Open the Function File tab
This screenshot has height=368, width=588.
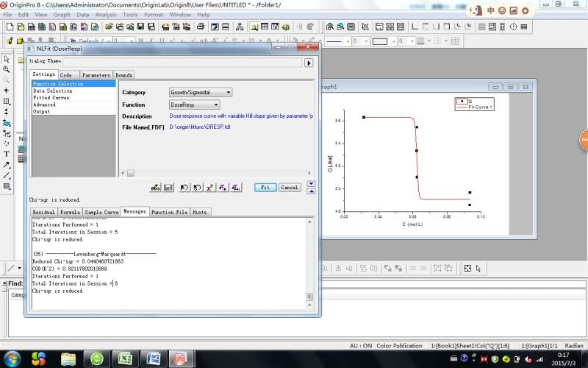169,212
